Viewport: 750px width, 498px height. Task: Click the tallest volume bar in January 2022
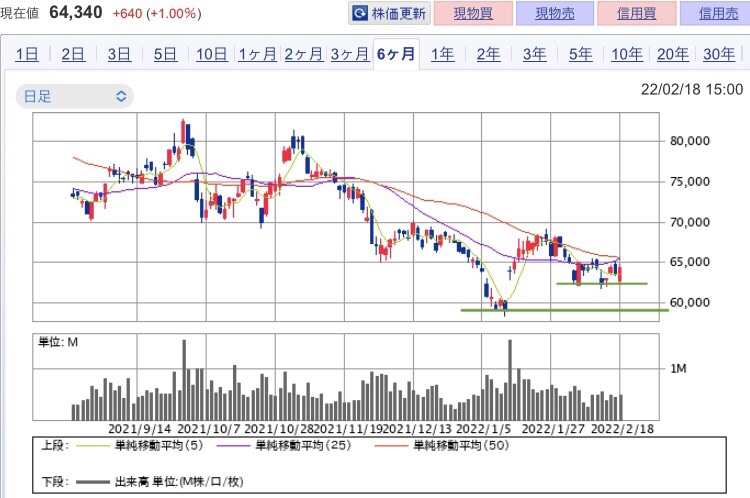510,380
